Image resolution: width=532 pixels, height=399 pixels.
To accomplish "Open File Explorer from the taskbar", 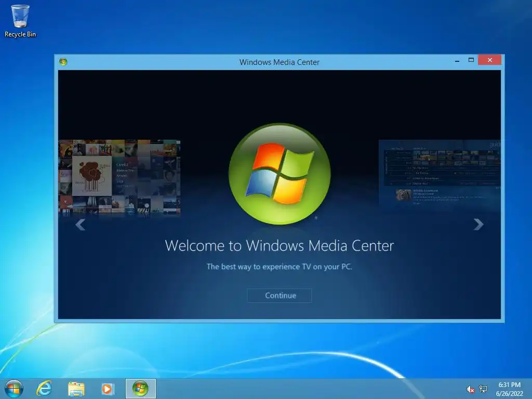I will pyautogui.click(x=76, y=389).
